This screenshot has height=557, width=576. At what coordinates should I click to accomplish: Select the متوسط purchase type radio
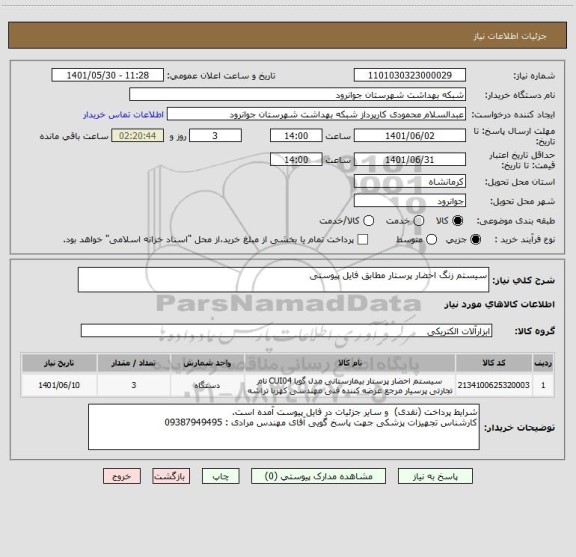point(431,240)
